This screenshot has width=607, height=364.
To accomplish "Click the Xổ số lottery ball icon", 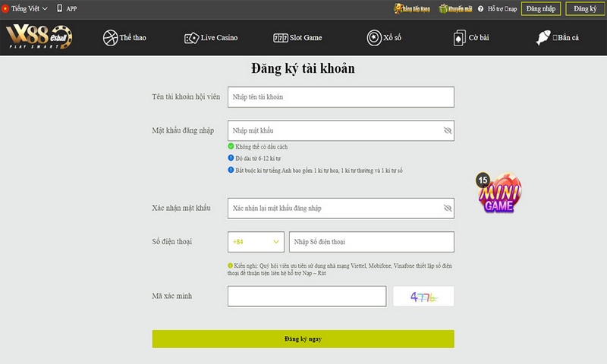I will (x=373, y=38).
